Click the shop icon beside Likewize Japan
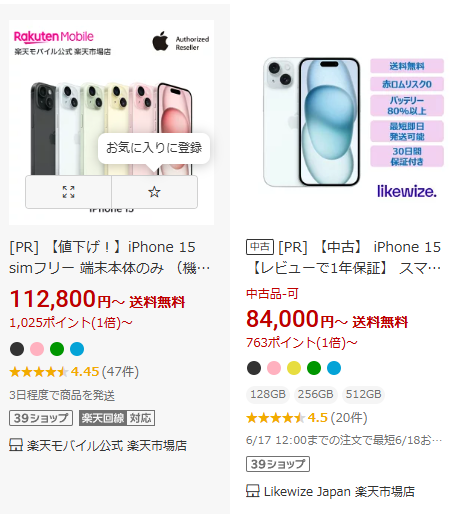Image resolution: width=467 pixels, height=514 pixels. [253, 491]
